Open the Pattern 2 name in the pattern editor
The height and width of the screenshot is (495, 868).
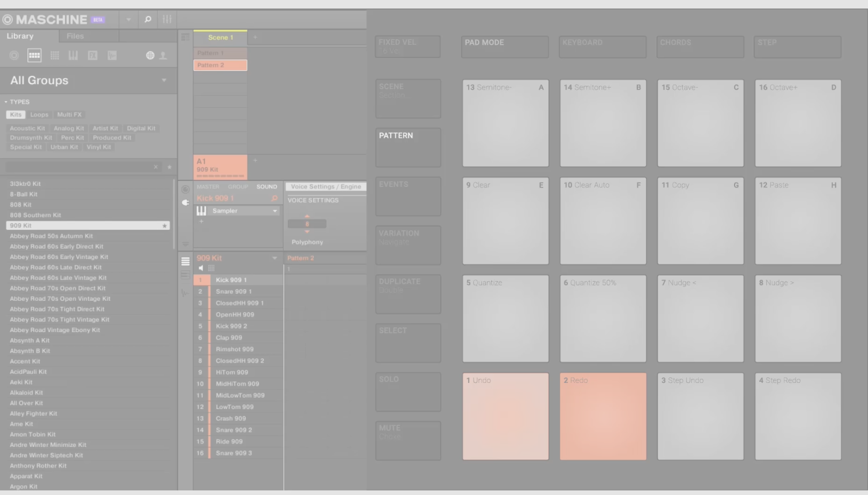301,258
